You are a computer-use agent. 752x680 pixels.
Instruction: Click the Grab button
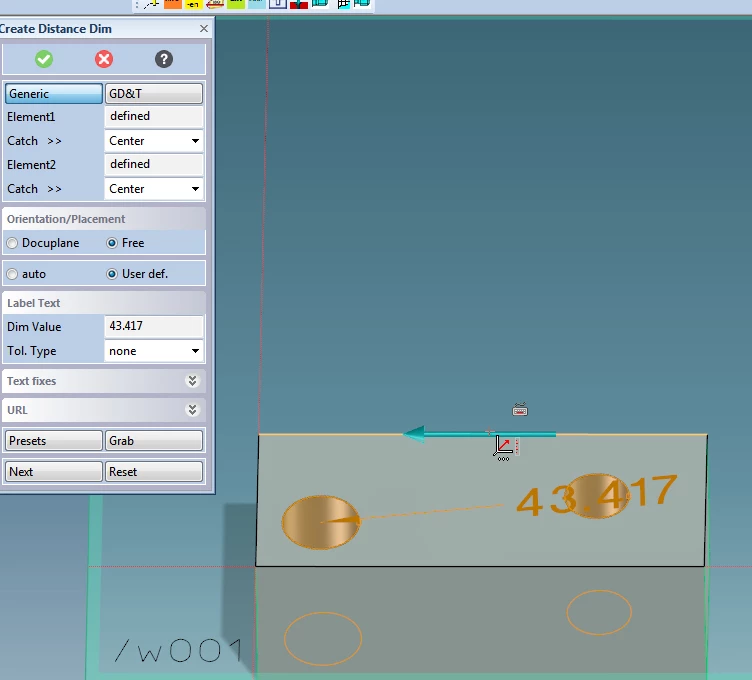153,441
